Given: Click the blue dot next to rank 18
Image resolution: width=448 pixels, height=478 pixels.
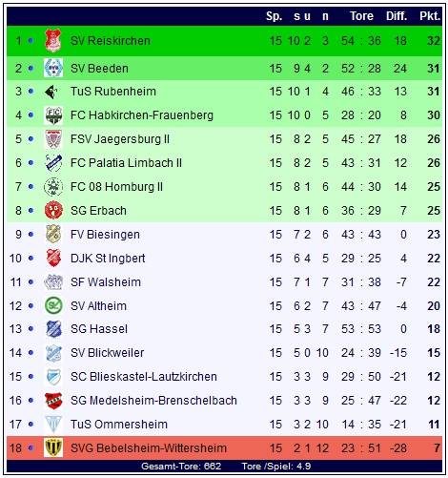Looking at the screenshot, I should 31,448.
